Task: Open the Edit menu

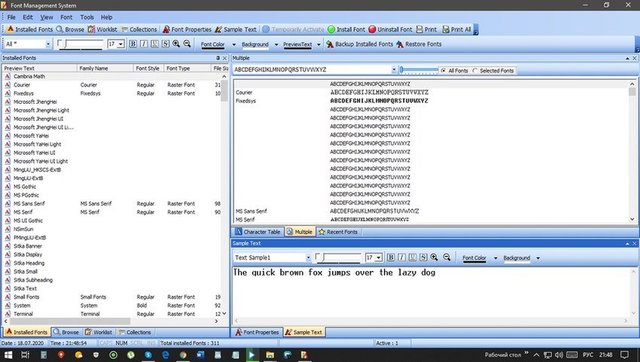Action: coord(27,17)
